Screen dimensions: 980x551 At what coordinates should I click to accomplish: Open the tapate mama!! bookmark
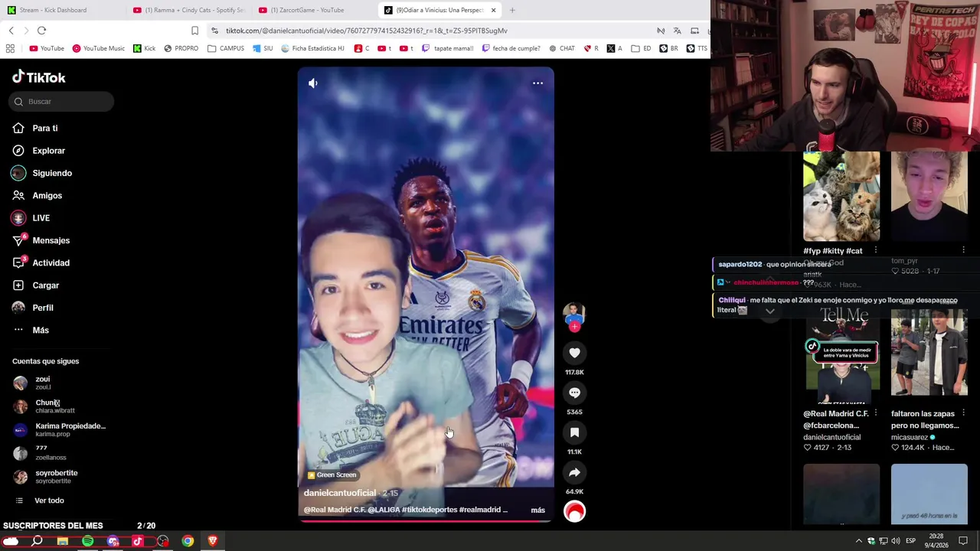[448, 48]
